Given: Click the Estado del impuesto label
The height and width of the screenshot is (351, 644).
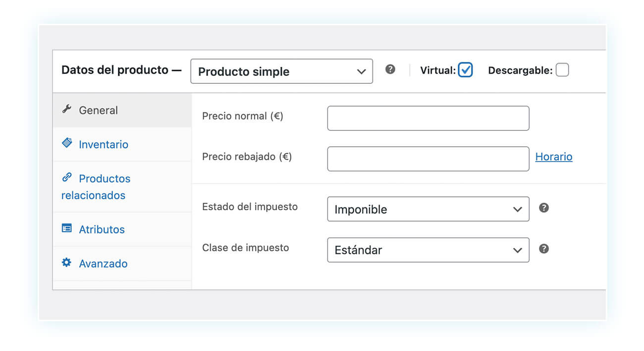Looking at the screenshot, I should click(250, 207).
